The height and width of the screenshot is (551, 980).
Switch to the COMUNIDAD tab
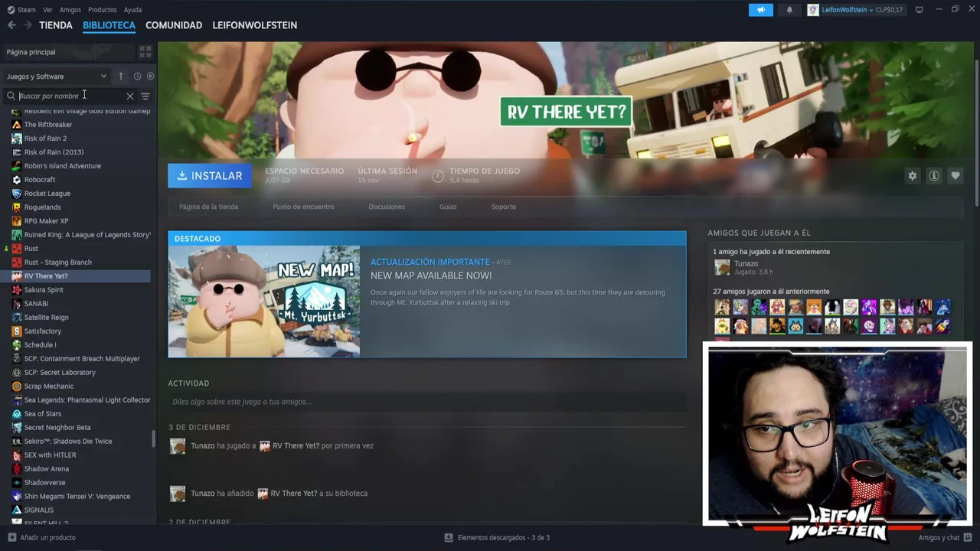(x=174, y=25)
